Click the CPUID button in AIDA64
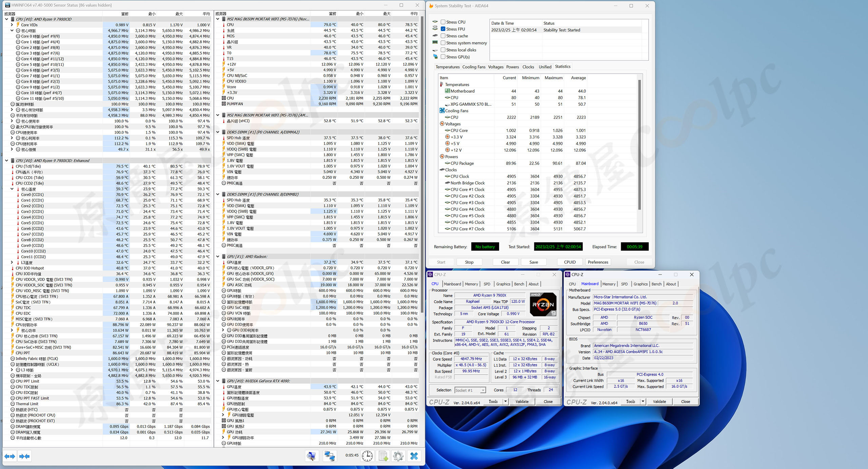Viewport: 868px width, 469px height. click(570, 262)
